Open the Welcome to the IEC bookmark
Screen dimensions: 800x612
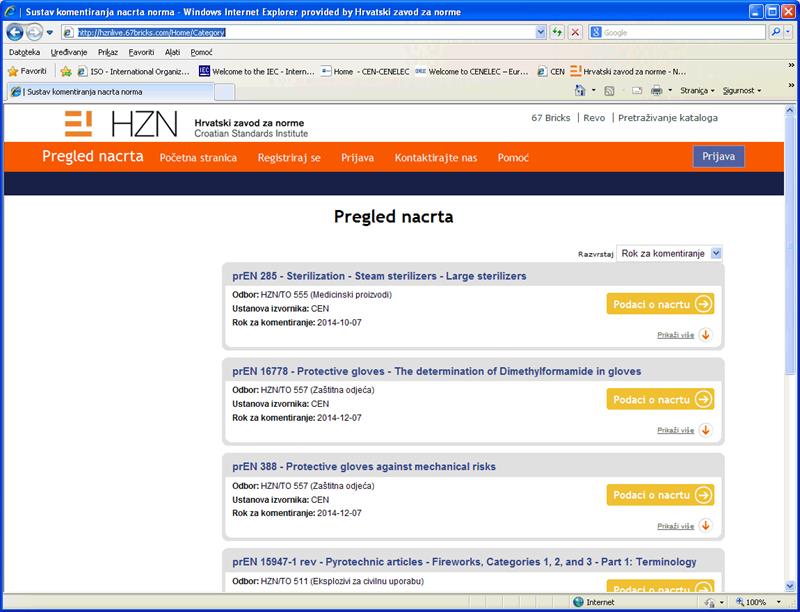(257, 72)
